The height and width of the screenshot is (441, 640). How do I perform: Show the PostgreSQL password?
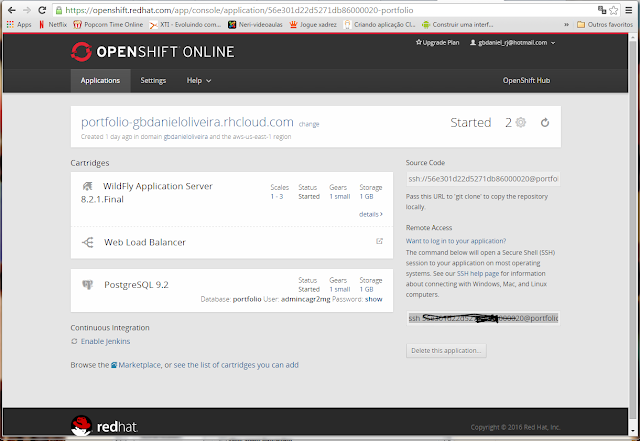[373, 299]
